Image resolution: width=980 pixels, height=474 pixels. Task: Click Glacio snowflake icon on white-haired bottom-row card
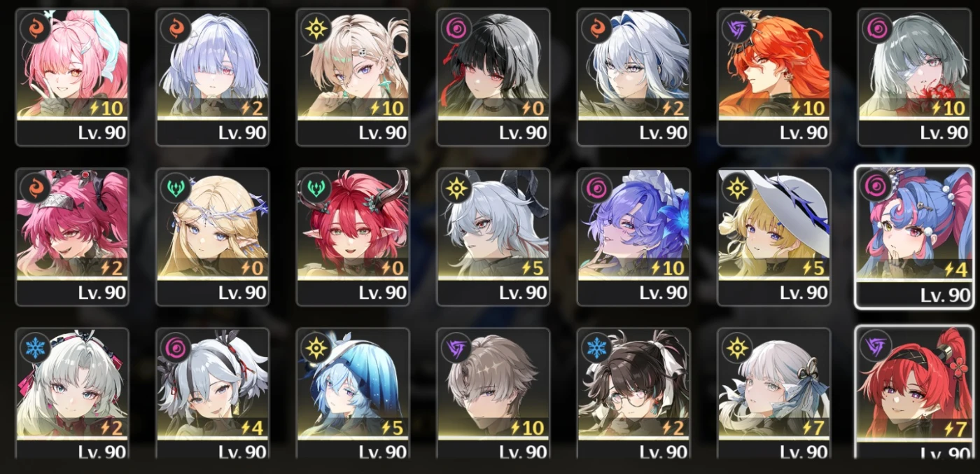tap(33, 347)
